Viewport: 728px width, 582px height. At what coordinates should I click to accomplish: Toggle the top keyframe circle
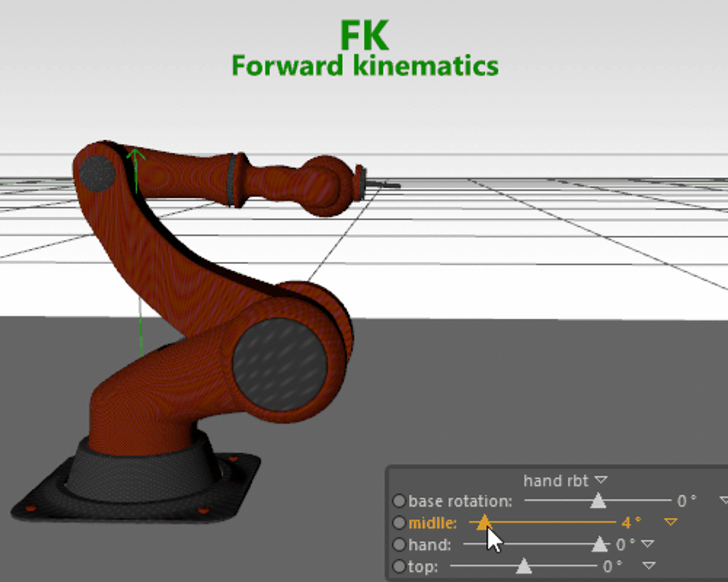(399, 567)
